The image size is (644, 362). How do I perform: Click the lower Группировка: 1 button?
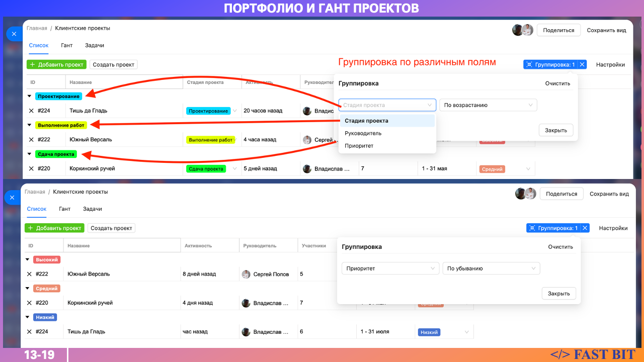pyautogui.click(x=553, y=228)
